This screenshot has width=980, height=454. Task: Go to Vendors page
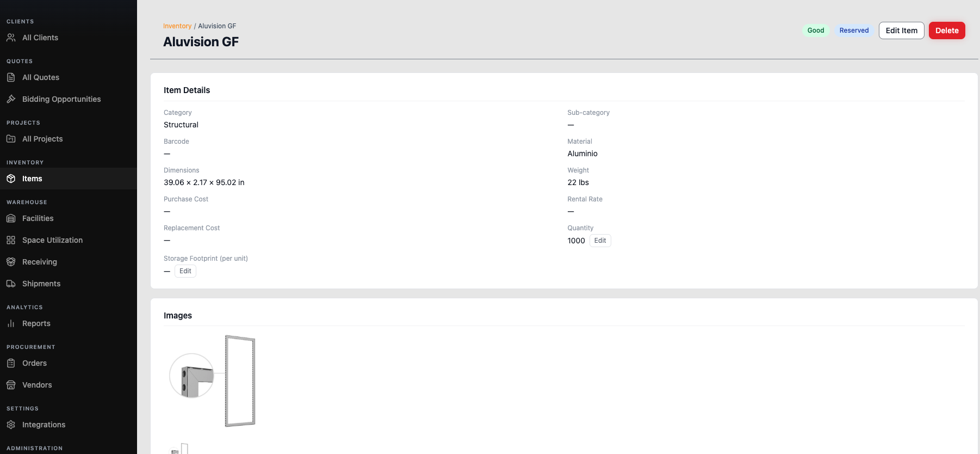[69, 385]
